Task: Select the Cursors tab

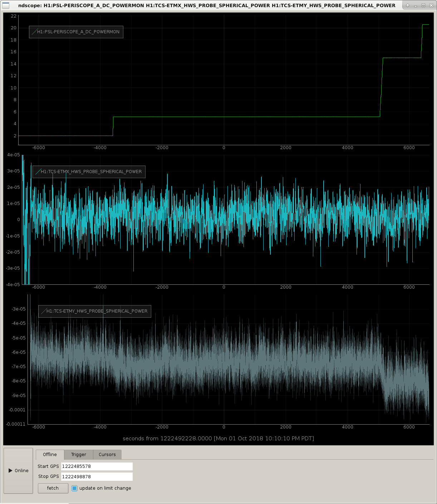Action: [x=107, y=455]
